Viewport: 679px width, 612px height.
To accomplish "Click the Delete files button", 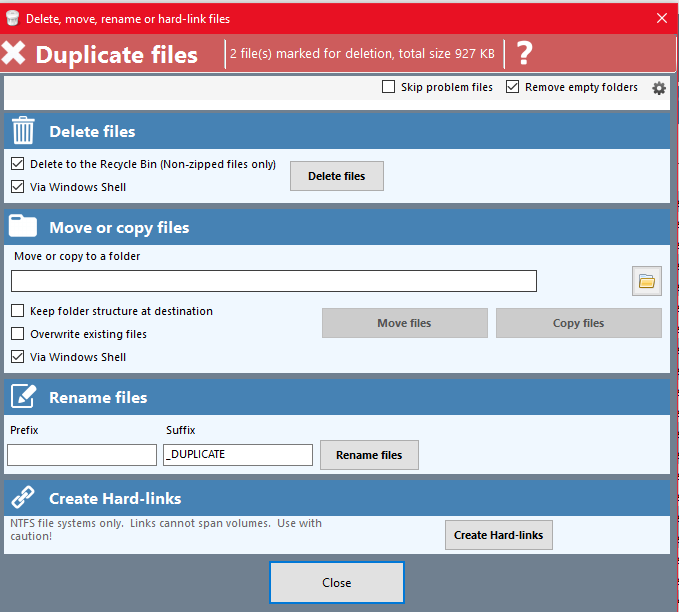I will click(336, 176).
